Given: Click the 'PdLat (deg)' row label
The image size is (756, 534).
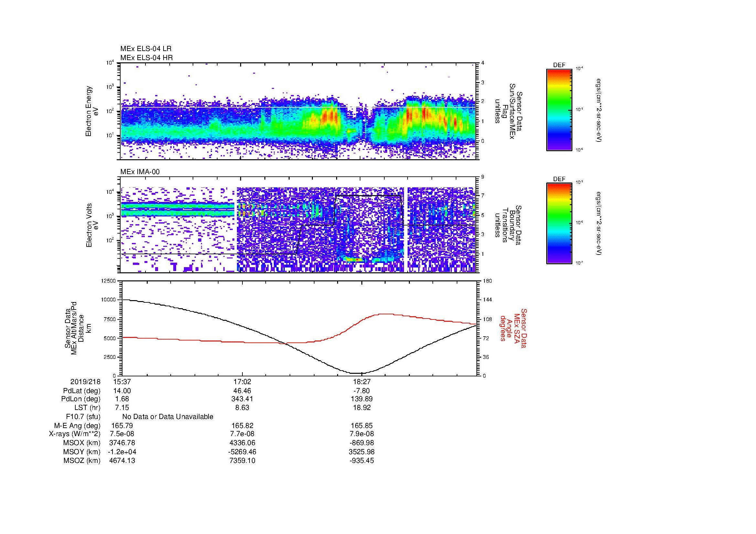Looking at the screenshot, I should tap(82, 391).
